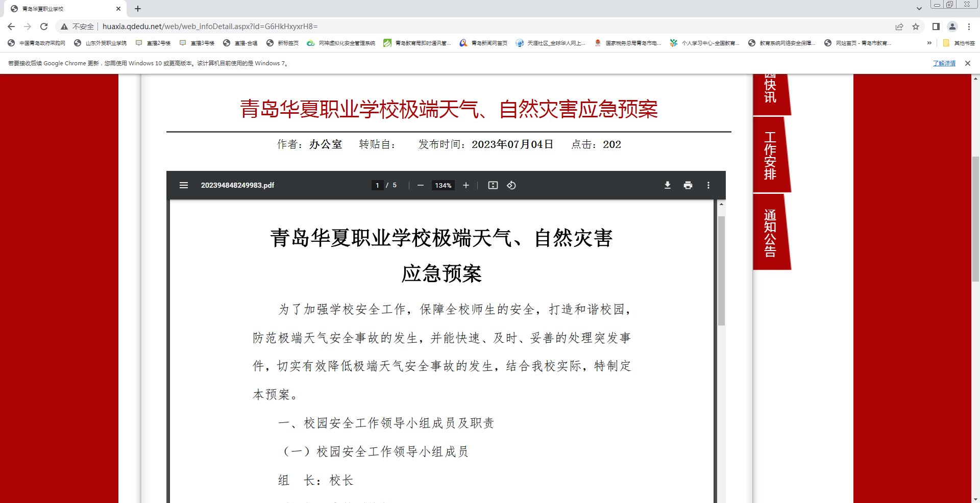Print the PDF document
The width and height of the screenshot is (980, 503).
point(688,185)
